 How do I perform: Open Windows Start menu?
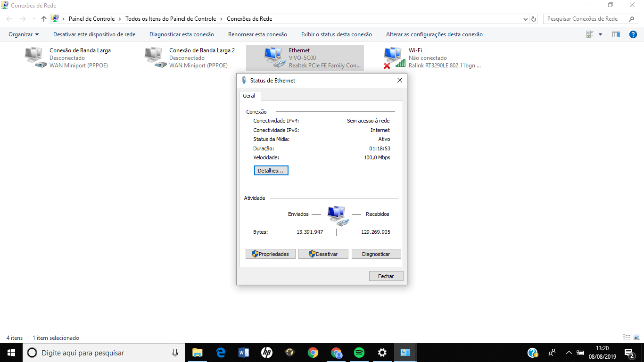point(11,353)
